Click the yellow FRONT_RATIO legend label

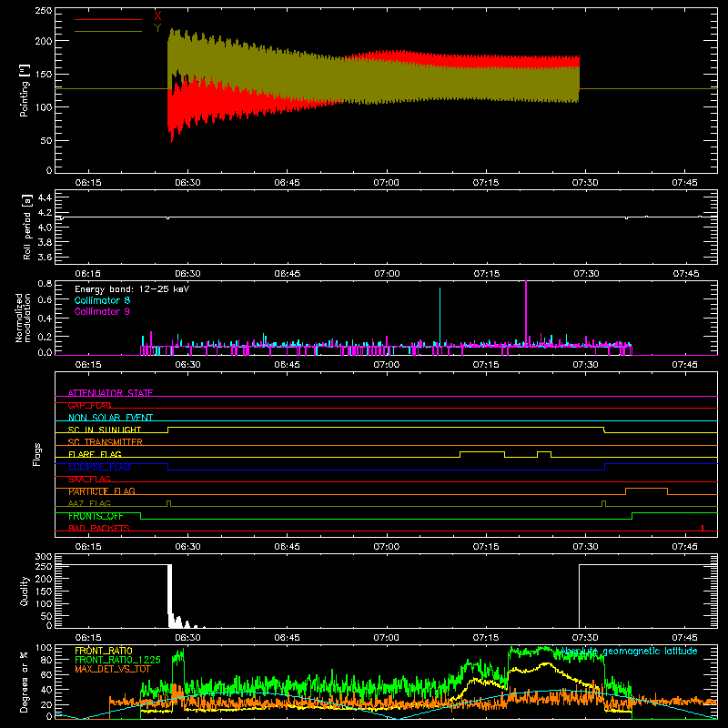pos(104,651)
